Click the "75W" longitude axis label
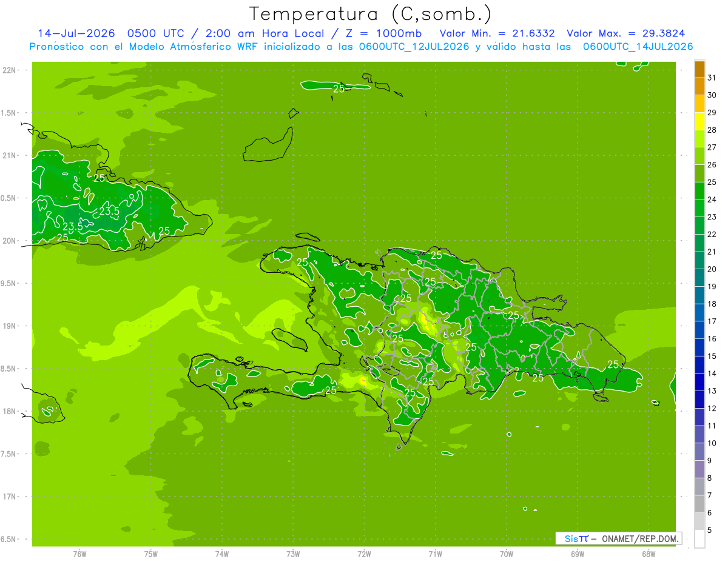 pos(151,554)
